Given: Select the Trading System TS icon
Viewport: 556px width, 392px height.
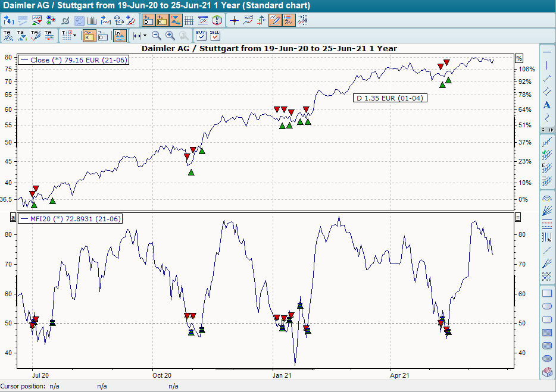Looking at the screenshot, I should [x=21, y=35].
